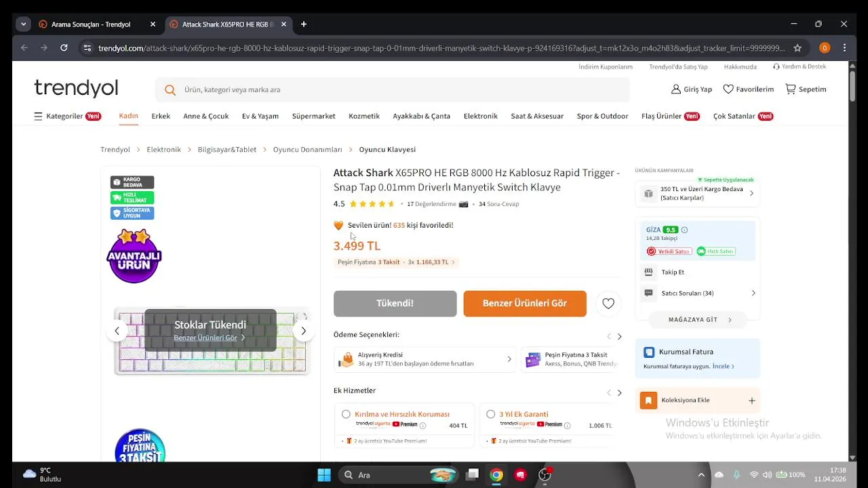Open Favorilerim heart link in header

pyautogui.click(x=748, y=89)
